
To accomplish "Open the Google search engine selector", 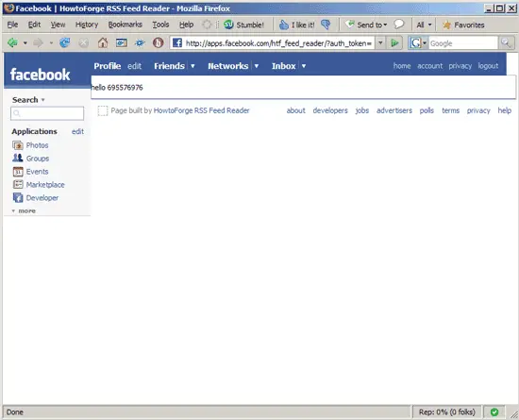I will pos(418,43).
